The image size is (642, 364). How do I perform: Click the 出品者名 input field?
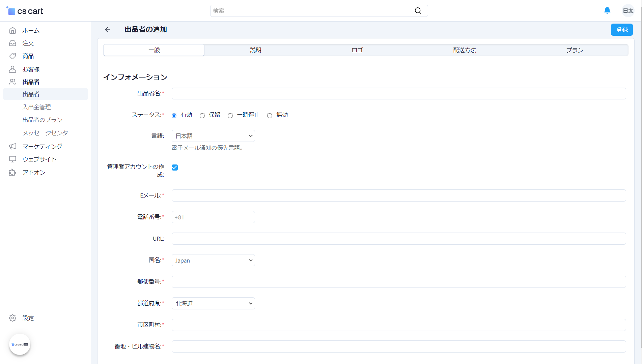point(399,93)
